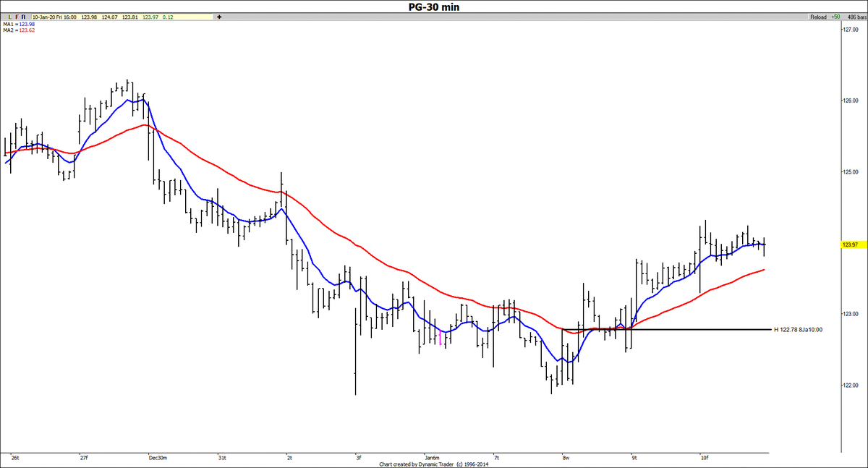This screenshot has width=868, height=468.
Task: Click the Dec30m date on time axis
Action: coord(158,457)
